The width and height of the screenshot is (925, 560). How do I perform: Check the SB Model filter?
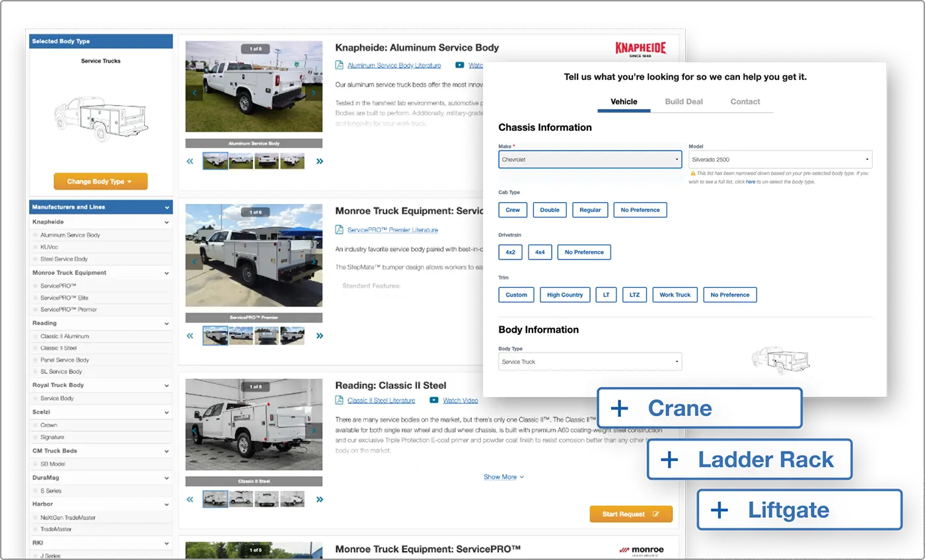pos(36,464)
